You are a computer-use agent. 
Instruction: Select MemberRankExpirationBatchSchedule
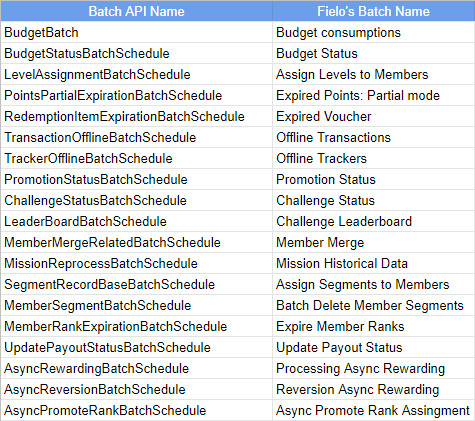[115, 327]
